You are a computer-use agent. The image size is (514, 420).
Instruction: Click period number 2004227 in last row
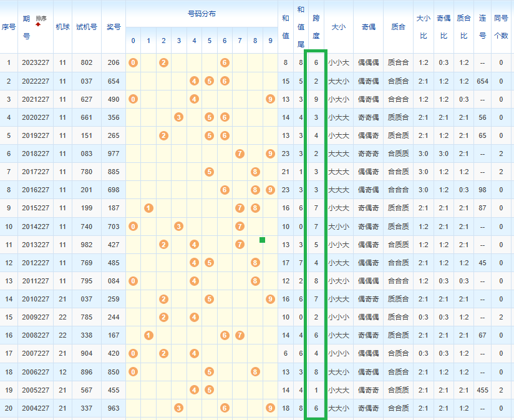click(34, 408)
